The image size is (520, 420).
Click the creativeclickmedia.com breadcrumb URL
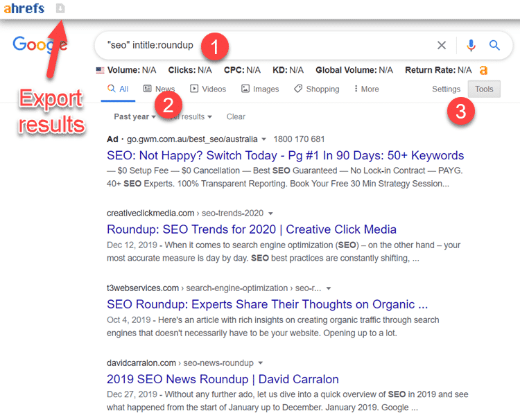tap(185, 213)
